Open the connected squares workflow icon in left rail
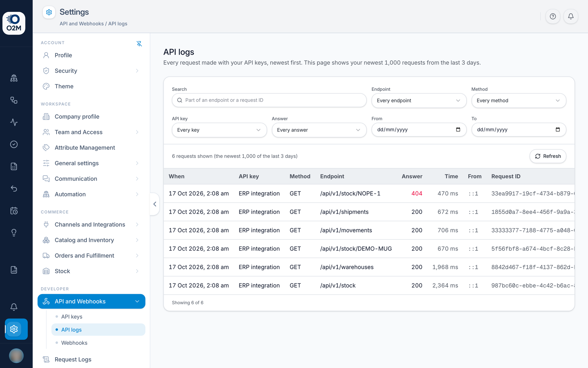Viewport: 588px width, 368px height. (14, 100)
